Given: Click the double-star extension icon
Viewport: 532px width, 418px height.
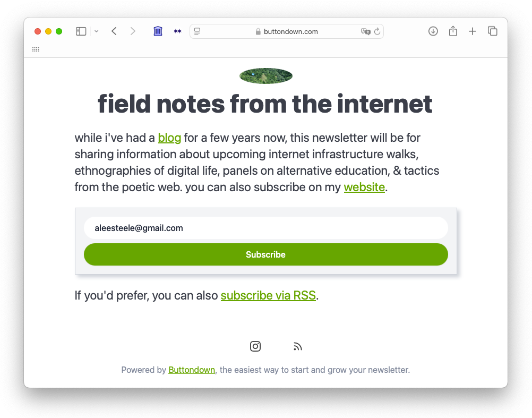Looking at the screenshot, I should 177,32.
